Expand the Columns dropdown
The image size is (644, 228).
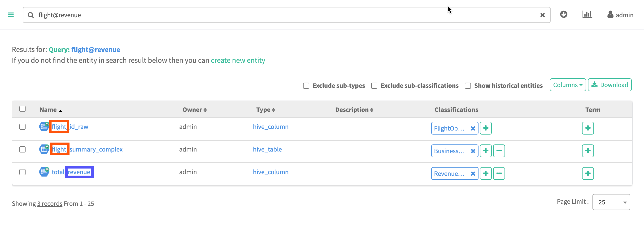tap(567, 85)
